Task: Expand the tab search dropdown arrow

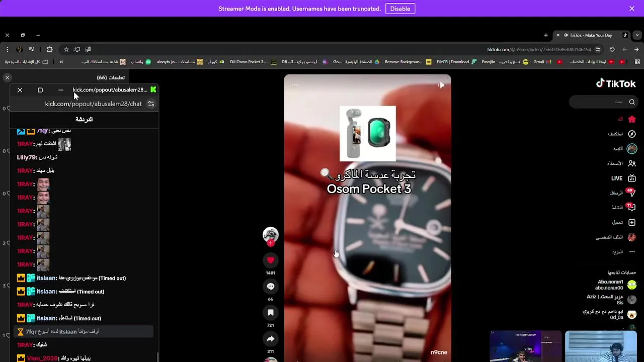Action: [x=637, y=35]
